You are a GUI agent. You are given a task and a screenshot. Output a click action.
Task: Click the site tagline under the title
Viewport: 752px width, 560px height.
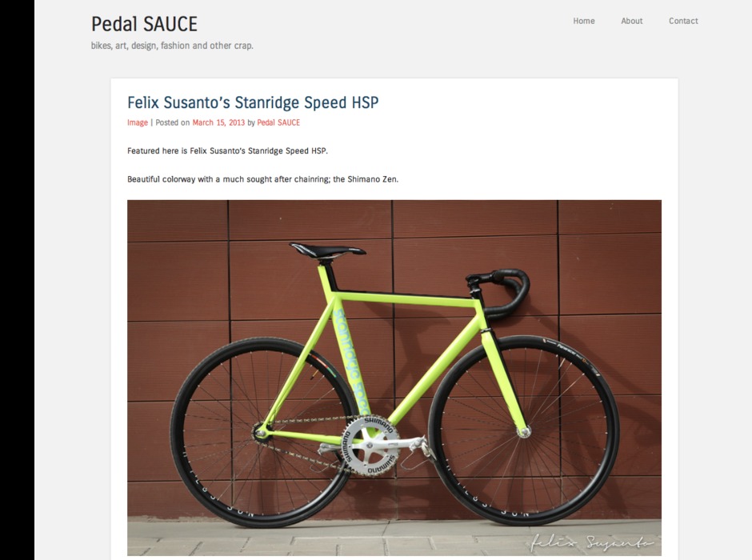(x=172, y=46)
